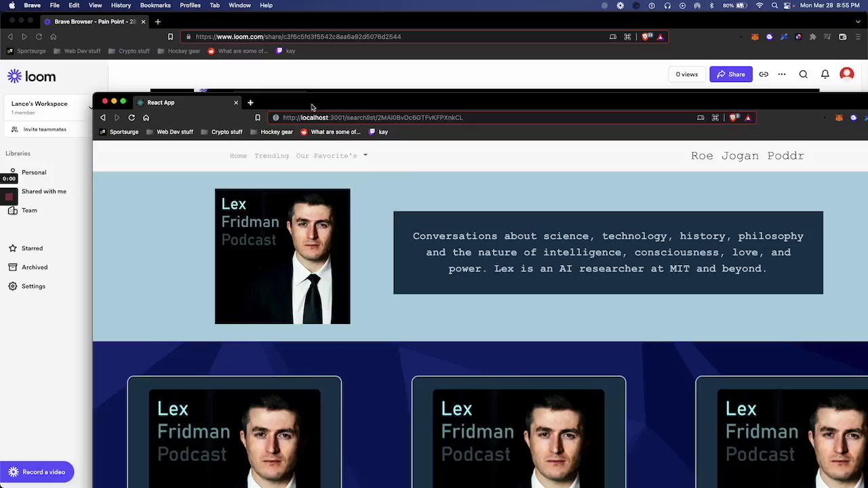Open new tab in back Brave window

tap(157, 22)
